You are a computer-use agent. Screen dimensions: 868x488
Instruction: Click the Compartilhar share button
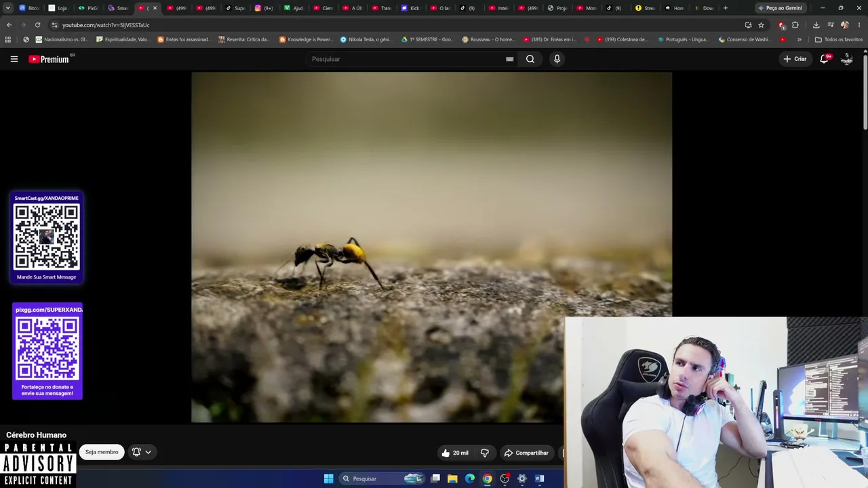coord(526,453)
